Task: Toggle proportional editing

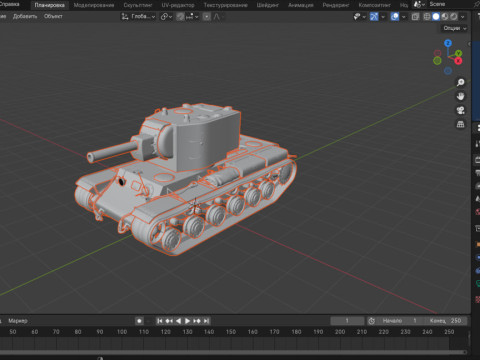Action: (207, 16)
